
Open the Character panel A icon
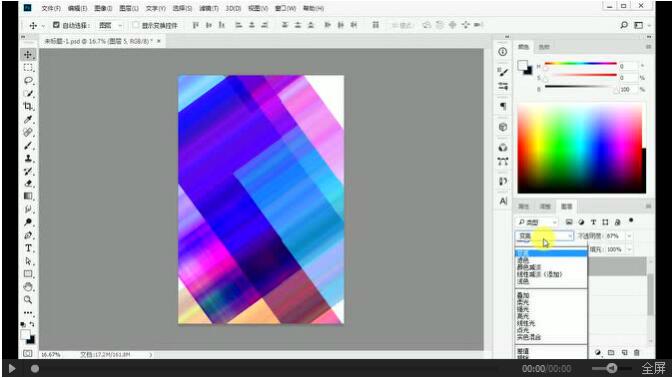(x=503, y=201)
